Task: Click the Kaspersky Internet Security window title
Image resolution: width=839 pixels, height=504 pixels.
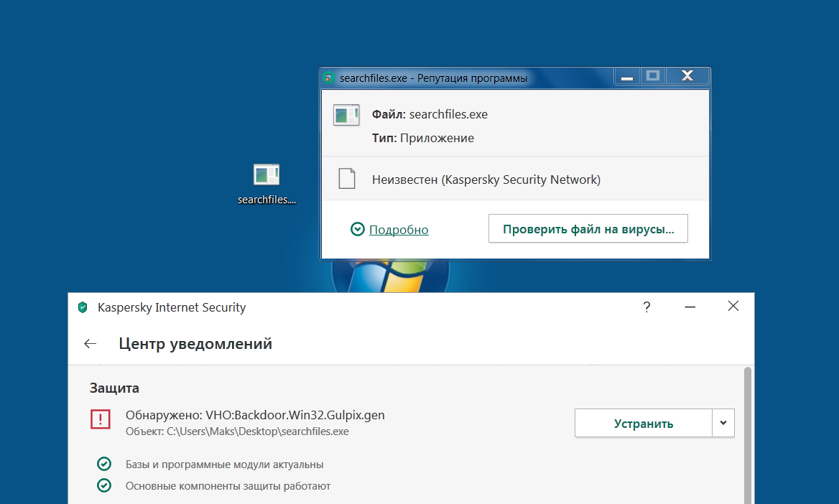Action: click(x=172, y=308)
